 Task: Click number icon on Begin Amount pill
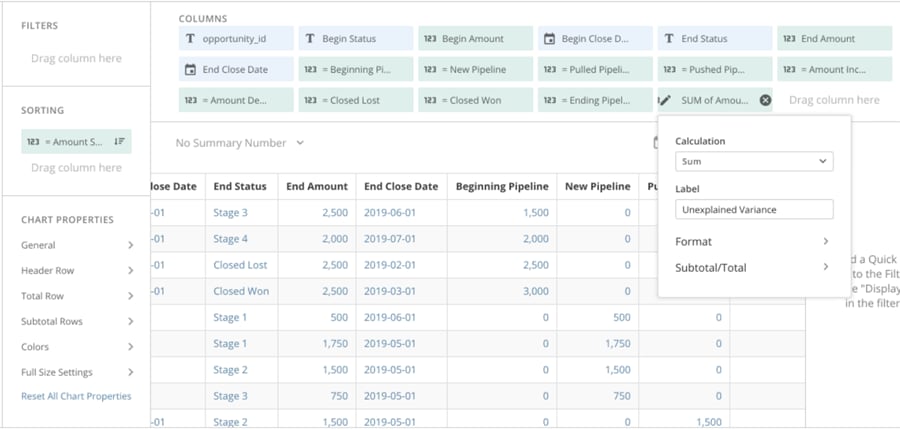click(430, 38)
